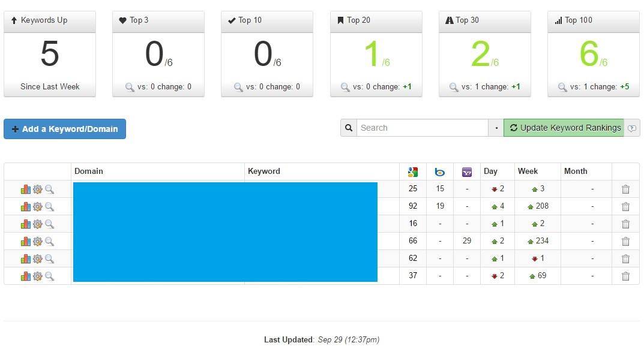Sort table by Month header
Screen dimensions: 644x349
576,172
